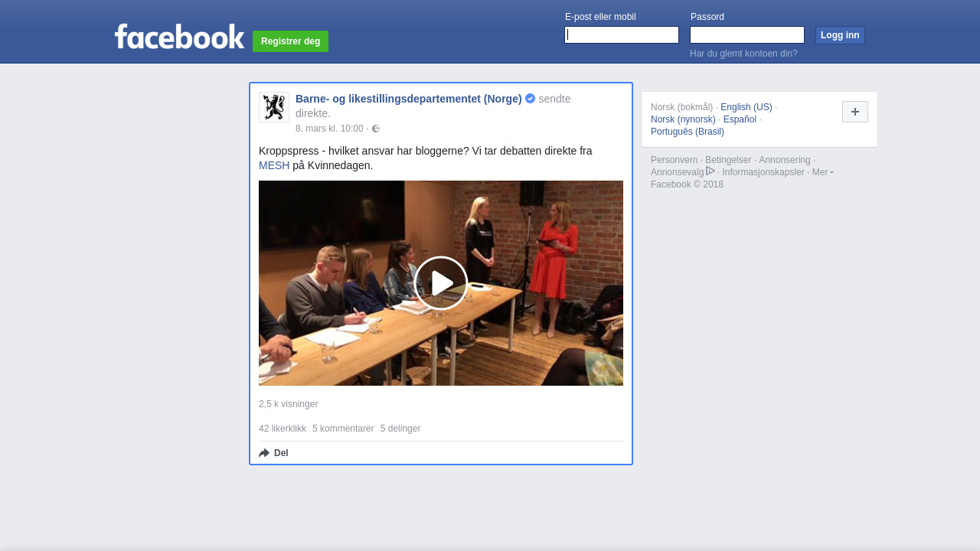Click the green Registrer deg button
The width and height of the screenshot is (980, 551).
pyautogui.click(x=290, y=41)
